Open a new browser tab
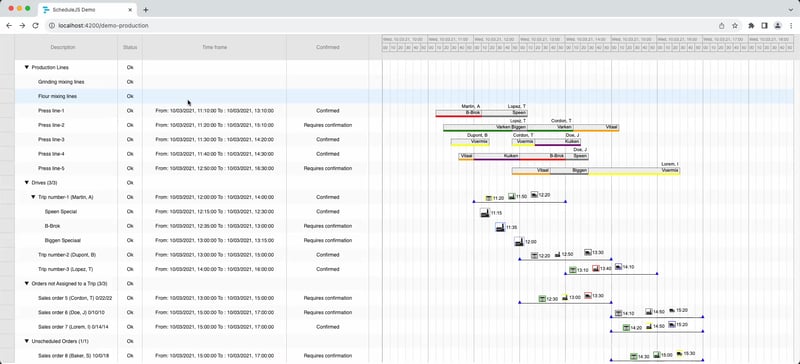 click(x=145, y=10)
